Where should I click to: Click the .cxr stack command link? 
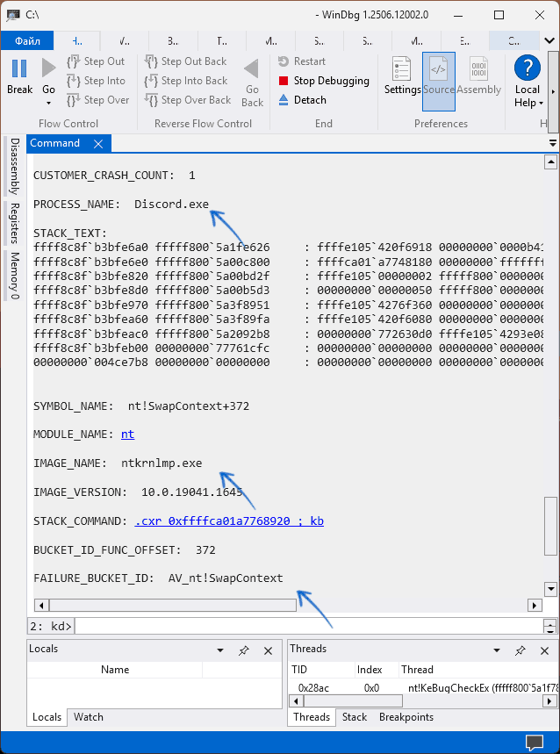pyautogui.click(x=229, y=521)
